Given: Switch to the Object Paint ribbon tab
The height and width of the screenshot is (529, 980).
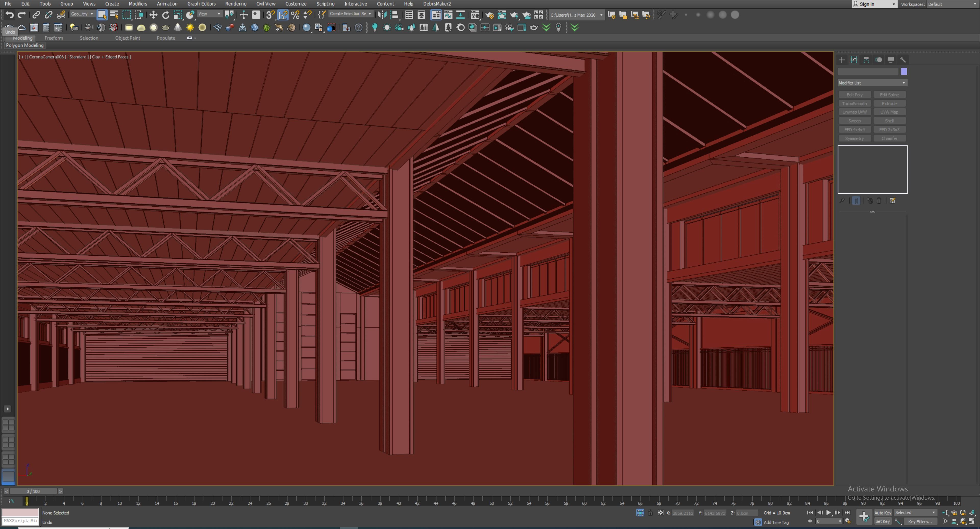Looking at the screenshot, I should coord(127,38).
